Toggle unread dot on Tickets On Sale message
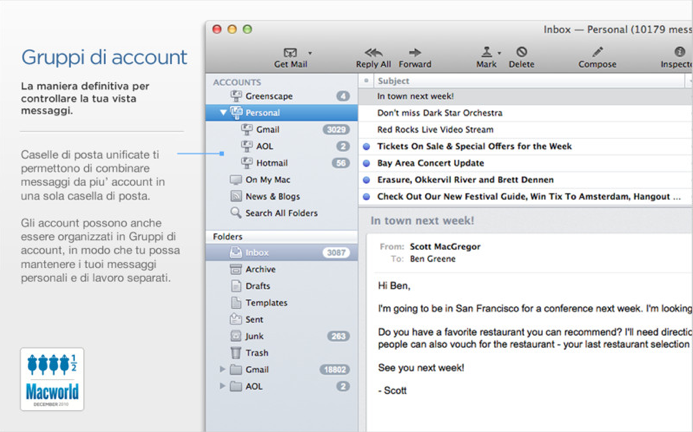This screenshot has width=693, height=432. point(366,147)
